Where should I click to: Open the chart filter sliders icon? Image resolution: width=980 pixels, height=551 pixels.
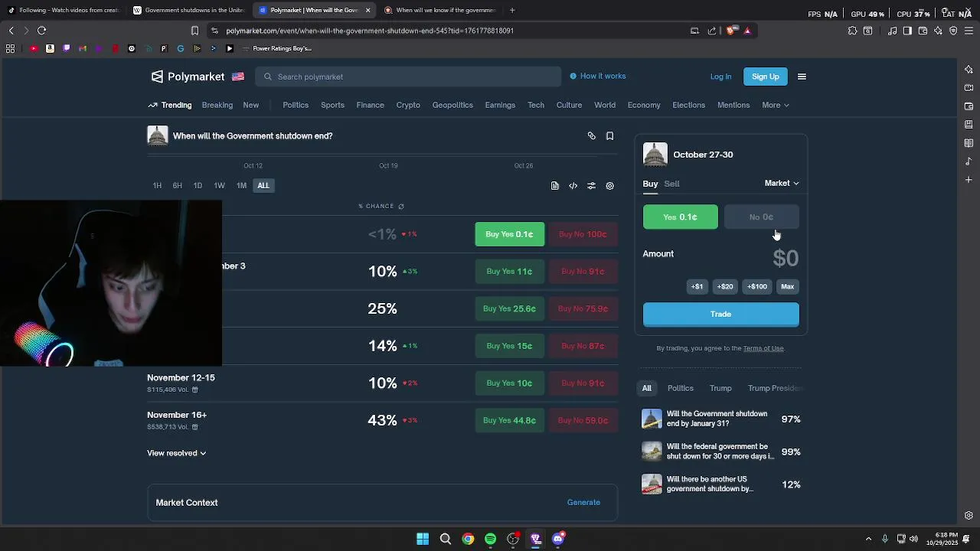pos(591,186)
